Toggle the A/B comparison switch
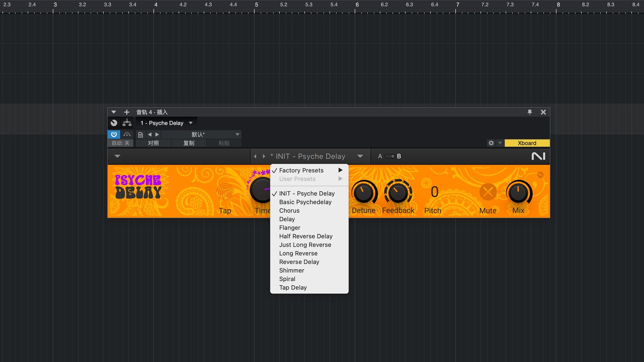 tap(390, 156)
